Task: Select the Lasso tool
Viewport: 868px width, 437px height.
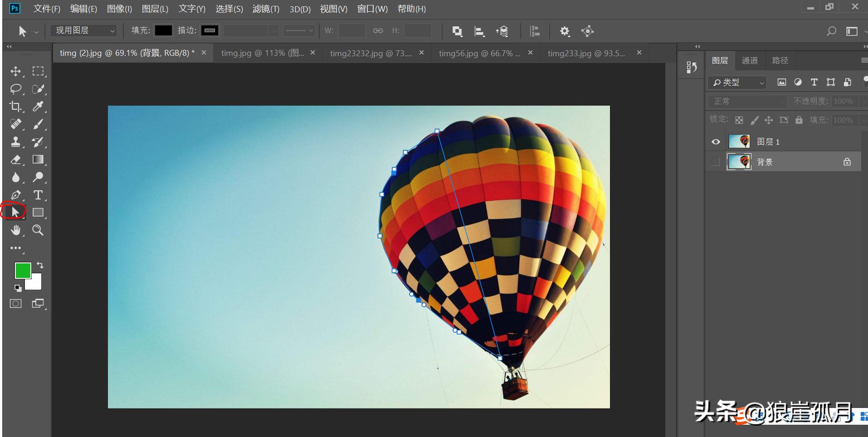Action: [x=15, y=89]
